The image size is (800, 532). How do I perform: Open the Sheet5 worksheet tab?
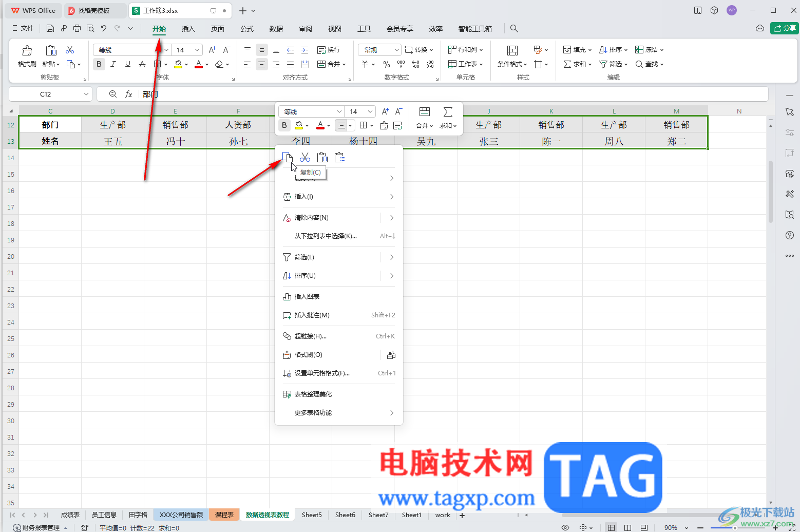312,515
